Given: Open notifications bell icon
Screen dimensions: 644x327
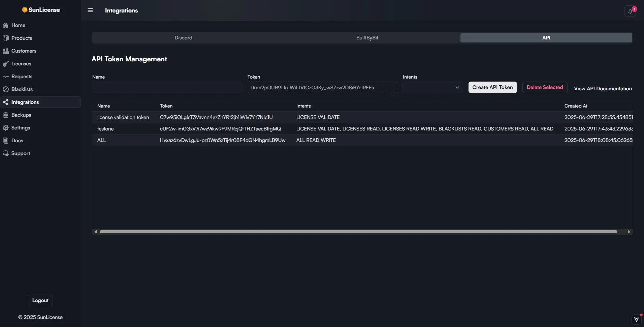Looking at the screenshot, I should (x=630, y=11).
